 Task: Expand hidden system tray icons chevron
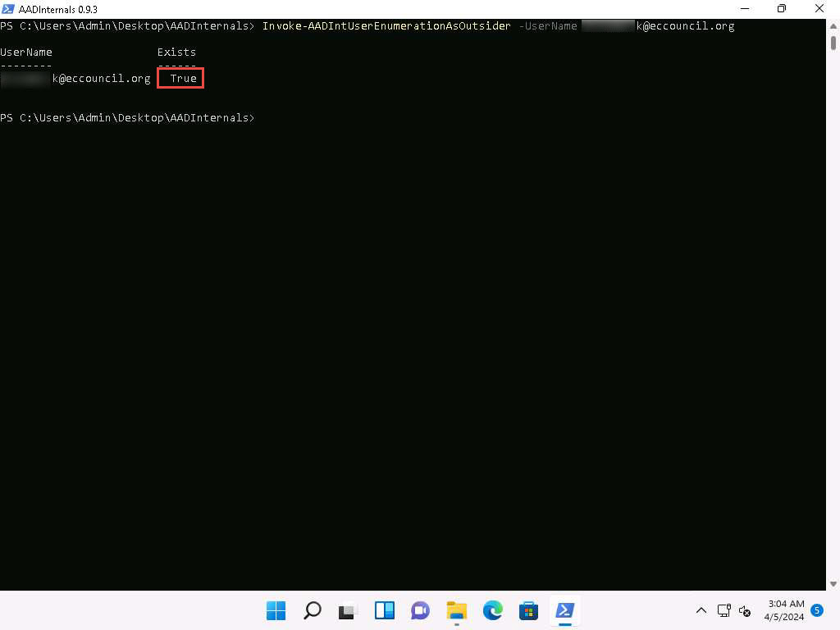(701, 610)
